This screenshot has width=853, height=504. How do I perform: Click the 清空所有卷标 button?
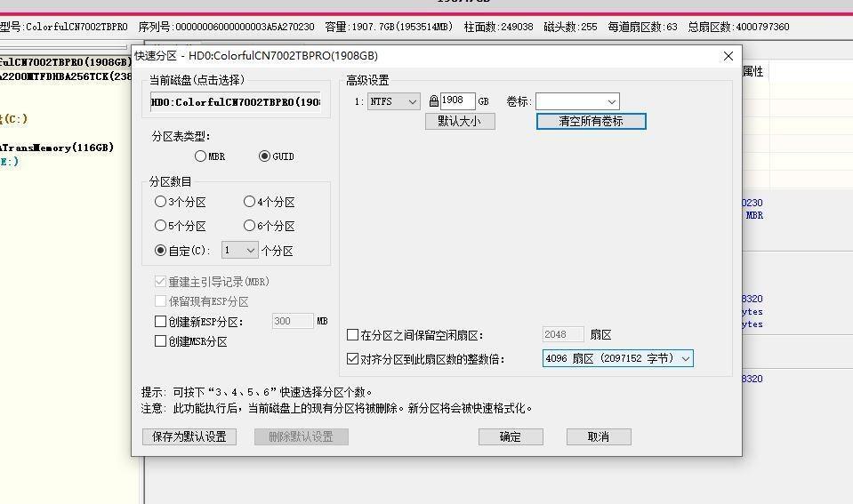[591, 121]
